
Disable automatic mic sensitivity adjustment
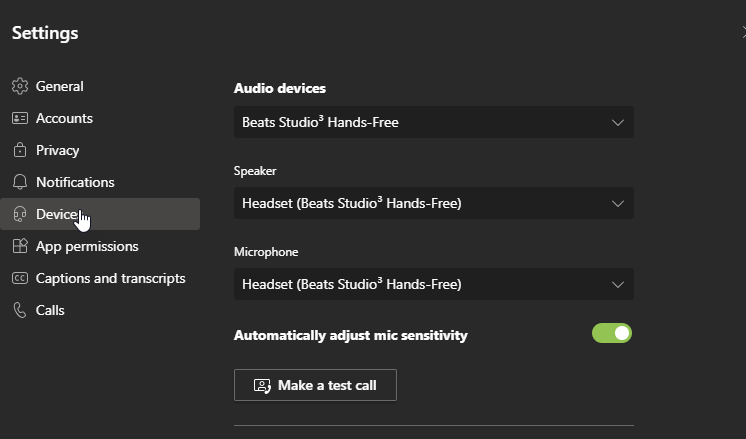612,334
